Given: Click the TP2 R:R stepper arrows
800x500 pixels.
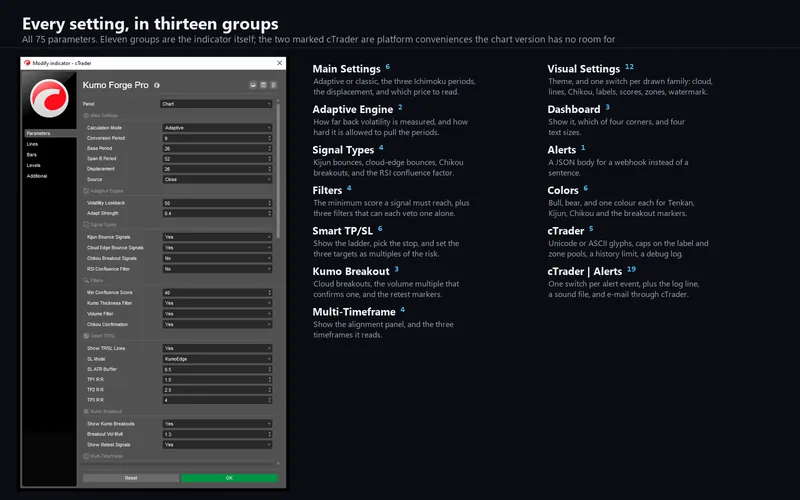Looking at the screenshot, I should [x=269, y=390].
